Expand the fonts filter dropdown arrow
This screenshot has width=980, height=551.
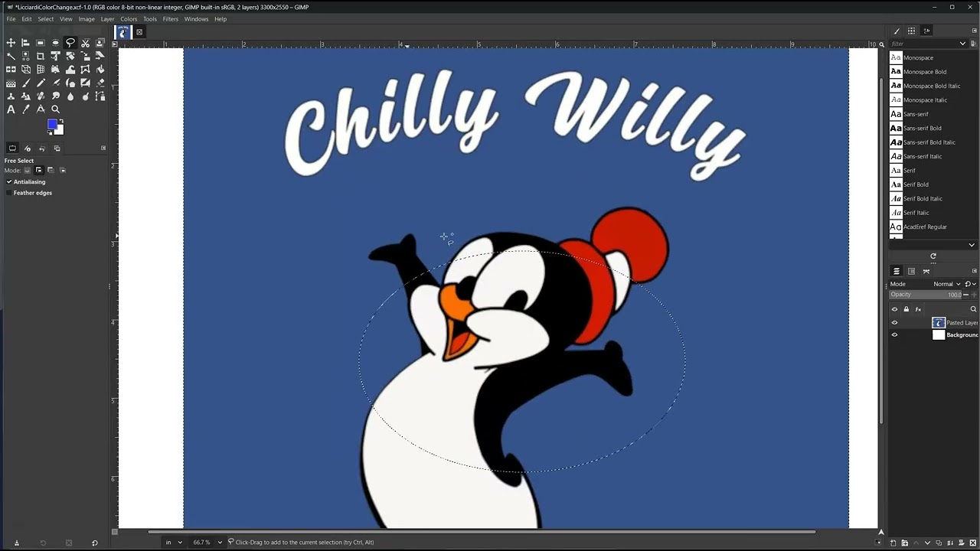coord(963,44)
